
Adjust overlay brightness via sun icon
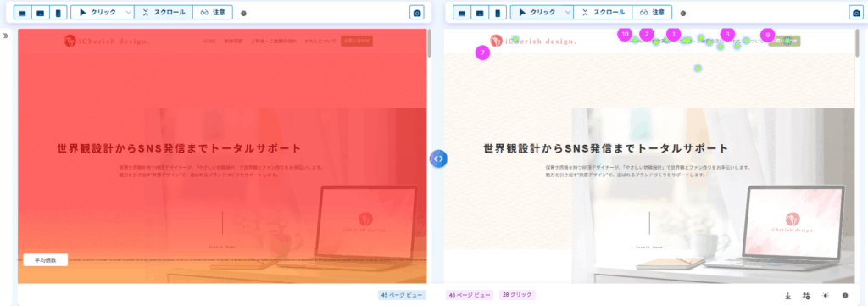click(x=826, y=296)
